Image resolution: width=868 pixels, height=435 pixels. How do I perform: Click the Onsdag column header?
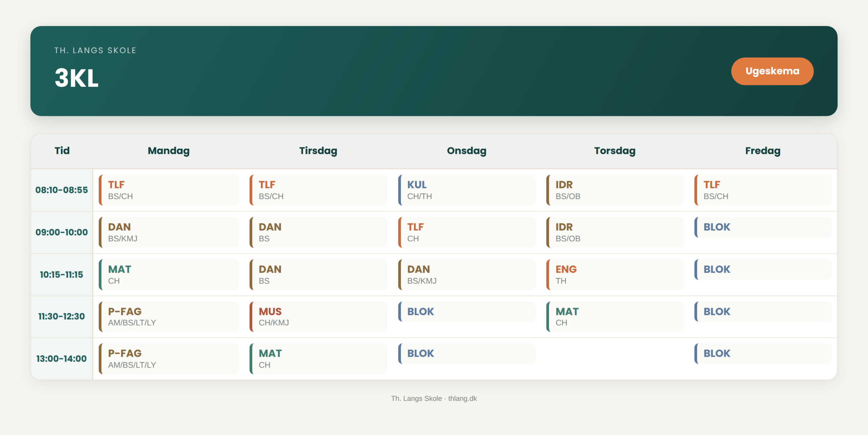tap(467, 151)
